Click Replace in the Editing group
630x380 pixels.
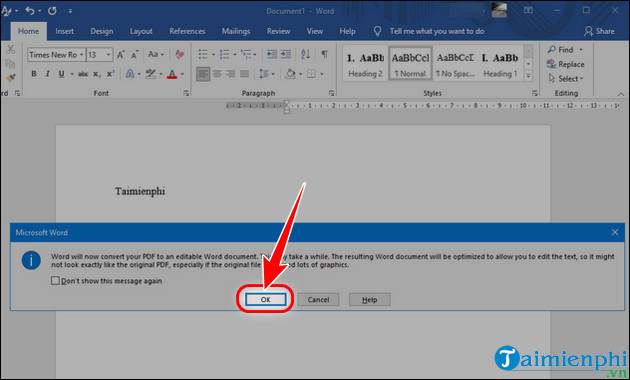click(x=565, y=64)
